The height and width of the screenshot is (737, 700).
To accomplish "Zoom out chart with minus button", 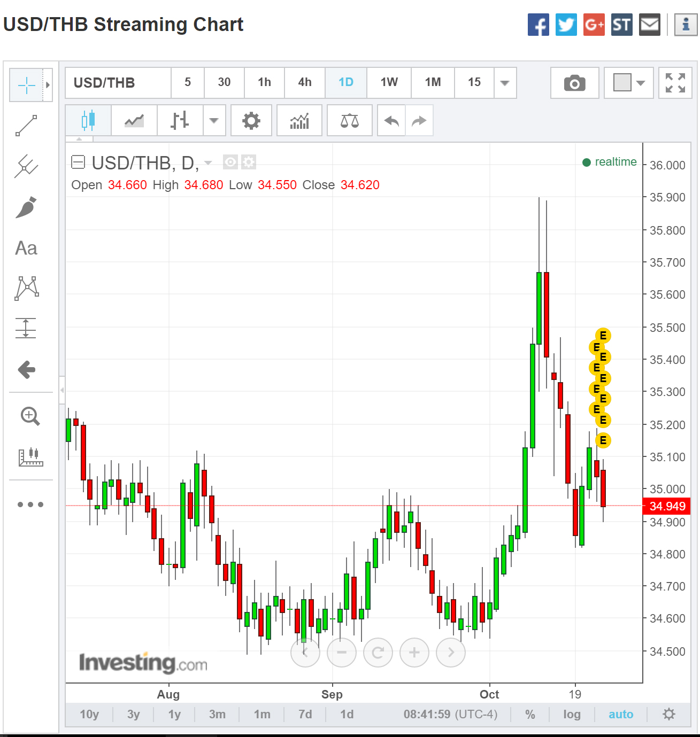I will point(342,653).
